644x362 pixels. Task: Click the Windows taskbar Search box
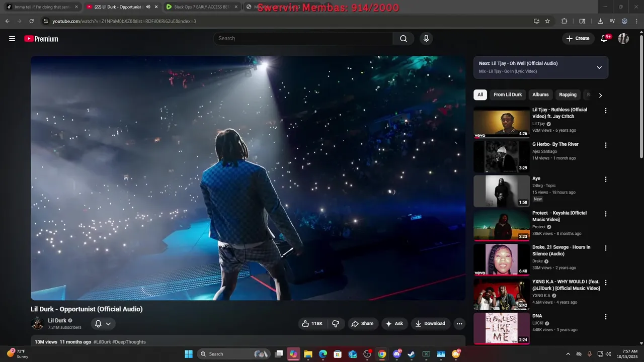point(233,354)
